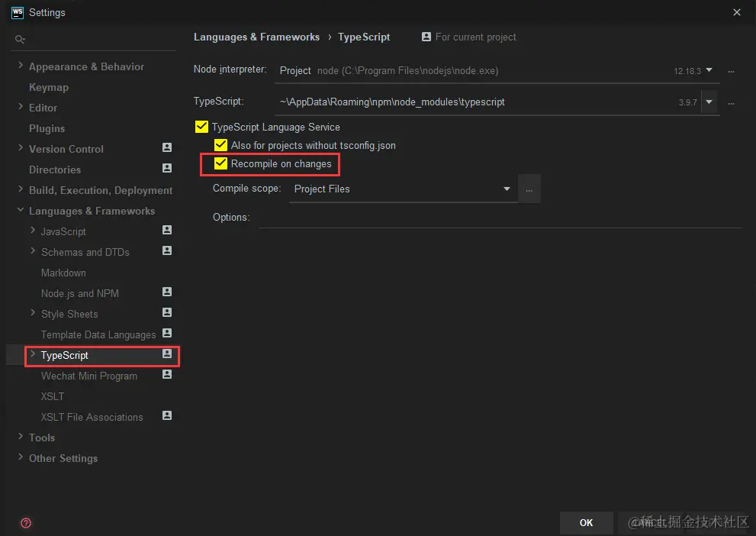Expand the Style Sheets node chevron
The width and height of the screenshot is (756, 536).
pos(32,313)
